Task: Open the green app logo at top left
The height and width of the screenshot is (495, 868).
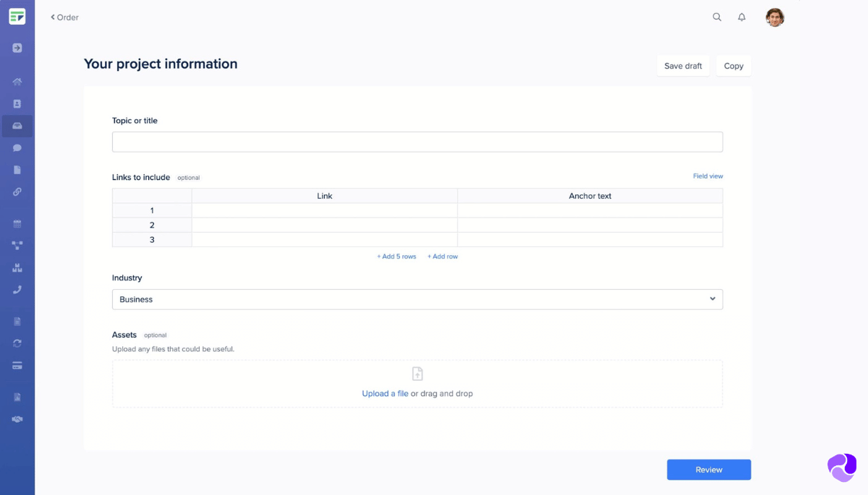Action: tap(17, 15)
